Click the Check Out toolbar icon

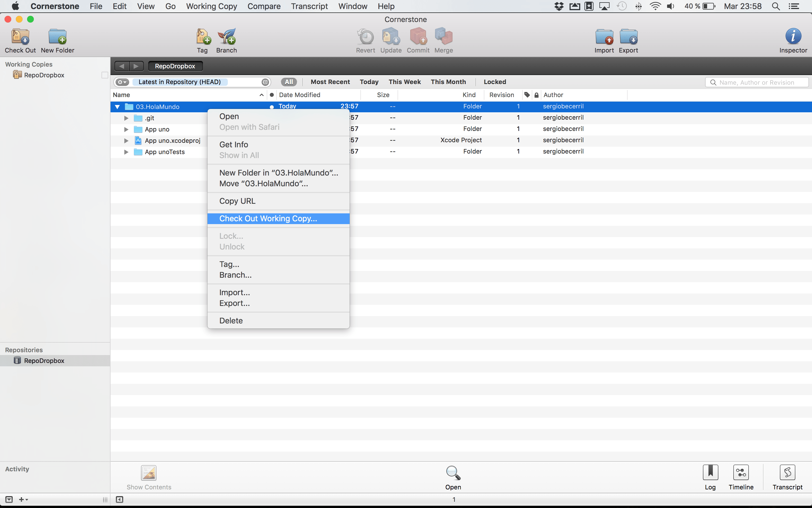[21, 36]
